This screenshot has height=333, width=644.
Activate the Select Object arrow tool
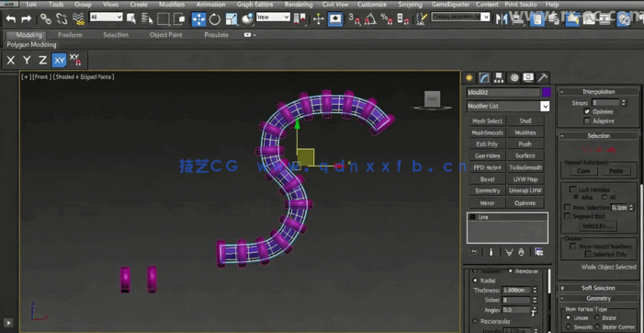click(131, 19)
